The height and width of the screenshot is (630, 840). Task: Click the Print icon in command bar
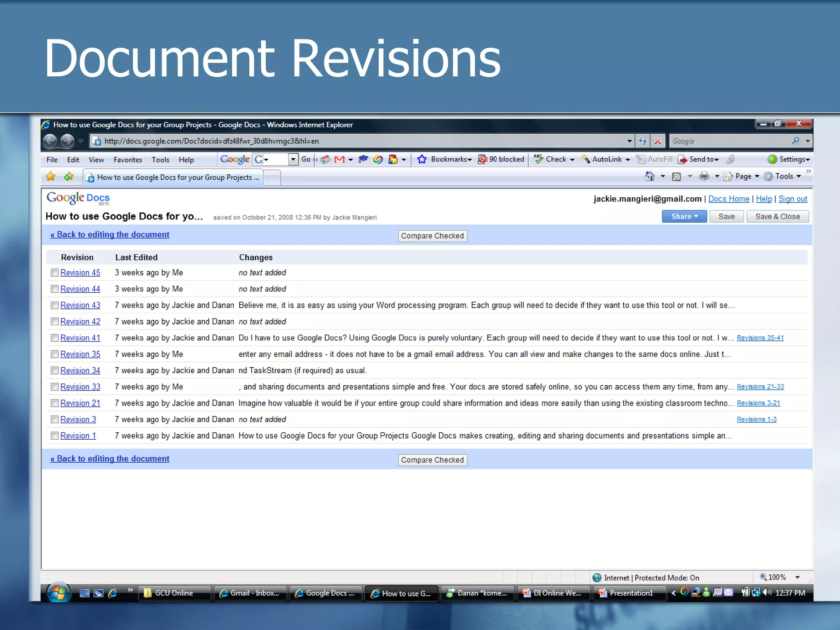(704, 177)
